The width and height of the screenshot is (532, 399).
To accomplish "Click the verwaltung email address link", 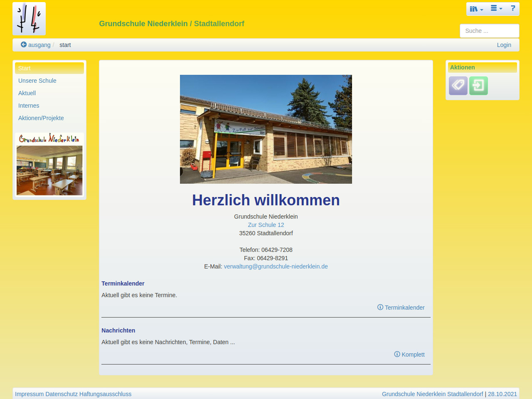I will pyautogui.click(x=276, y=266).
